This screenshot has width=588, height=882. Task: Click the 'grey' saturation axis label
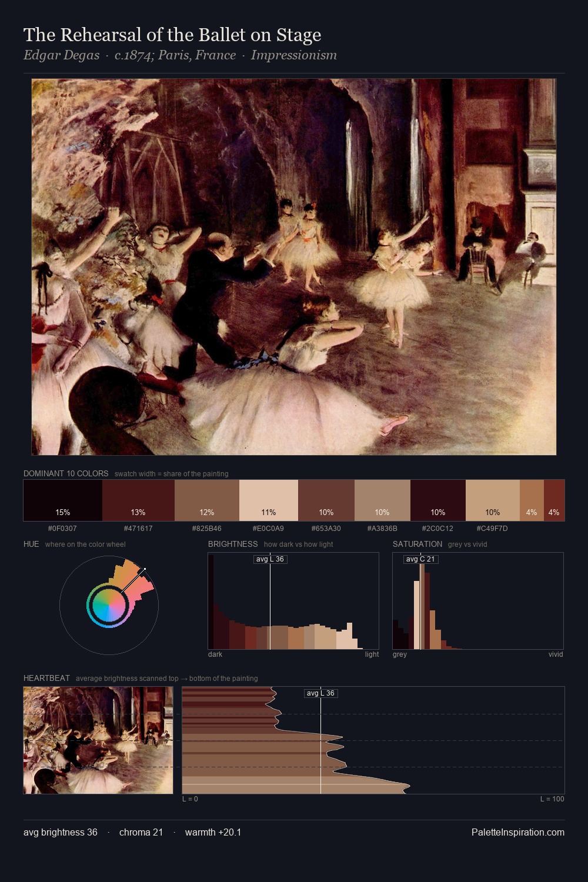[x=400, y=654]
